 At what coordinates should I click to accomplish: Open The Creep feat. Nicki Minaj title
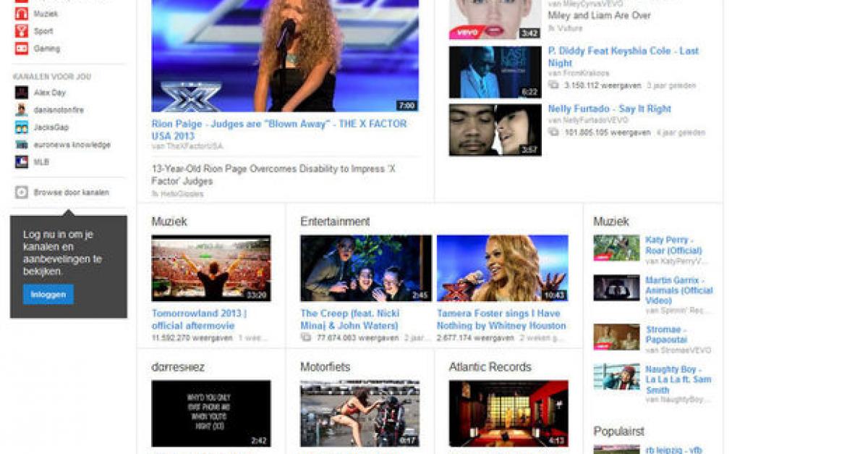pyautogui.click(x=350, y=319)
